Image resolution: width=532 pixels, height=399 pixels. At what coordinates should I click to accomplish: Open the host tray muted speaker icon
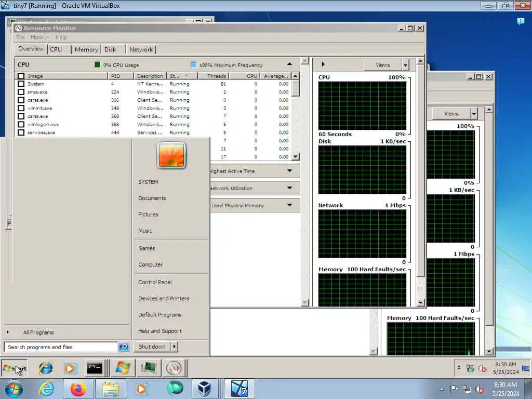(480, 390)
